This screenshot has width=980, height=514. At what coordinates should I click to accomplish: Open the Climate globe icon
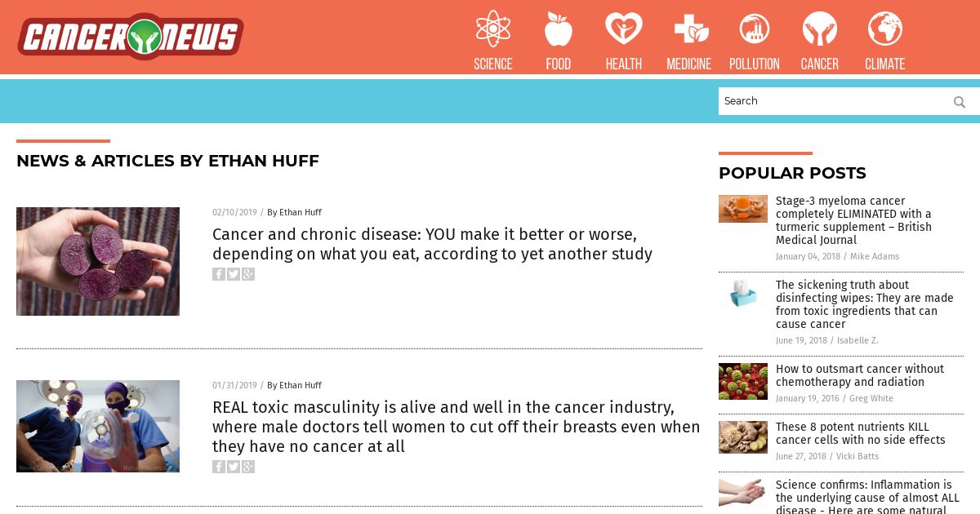(x=885, y=29)
